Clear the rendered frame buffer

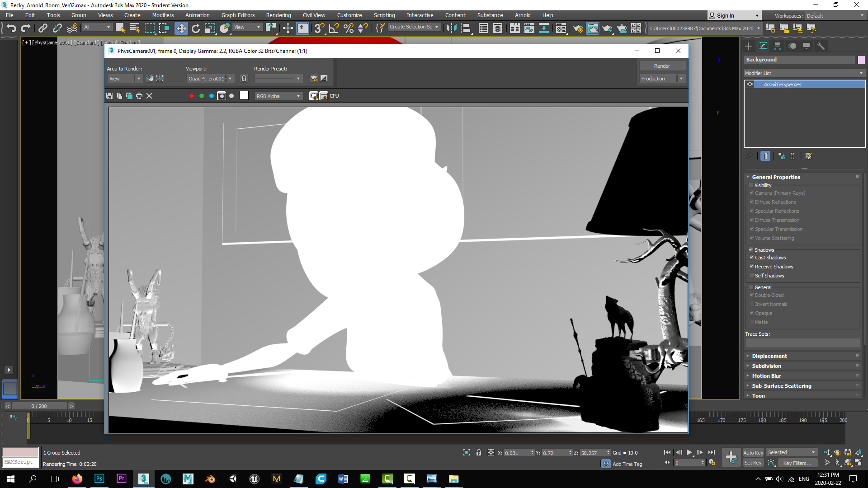tap(149, 96)
